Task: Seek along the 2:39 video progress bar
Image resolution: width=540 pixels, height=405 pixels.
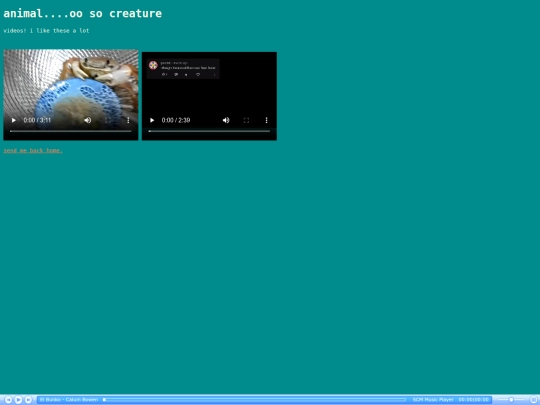Action: point(209,131)
